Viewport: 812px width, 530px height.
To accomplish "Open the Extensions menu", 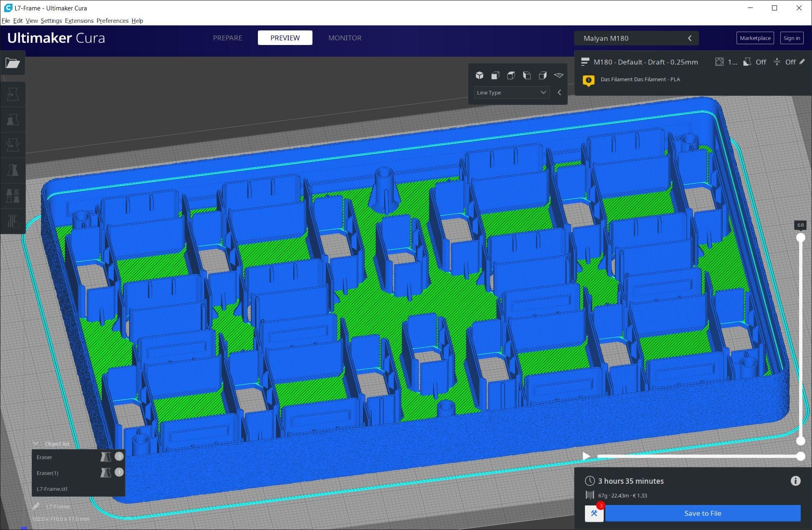I will [79, 21].
